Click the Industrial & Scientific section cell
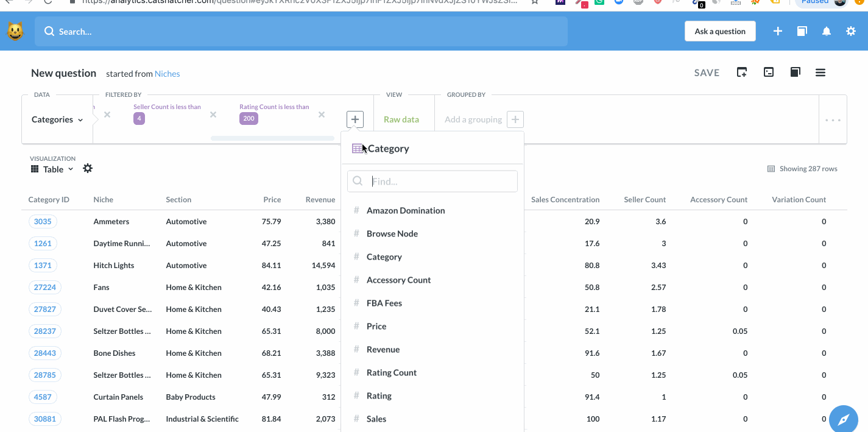Screen dimensions: 868x432 pyautogui.click(x=202, y=419)
